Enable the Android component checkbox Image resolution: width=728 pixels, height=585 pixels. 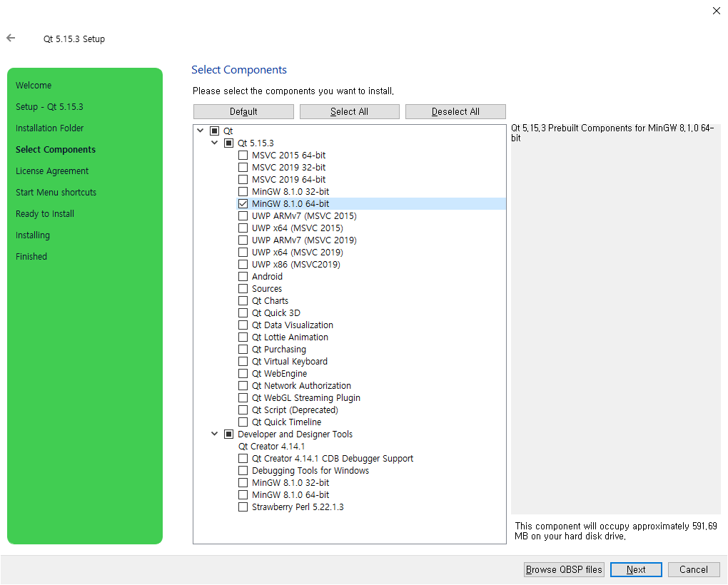(x=243, y=277)
